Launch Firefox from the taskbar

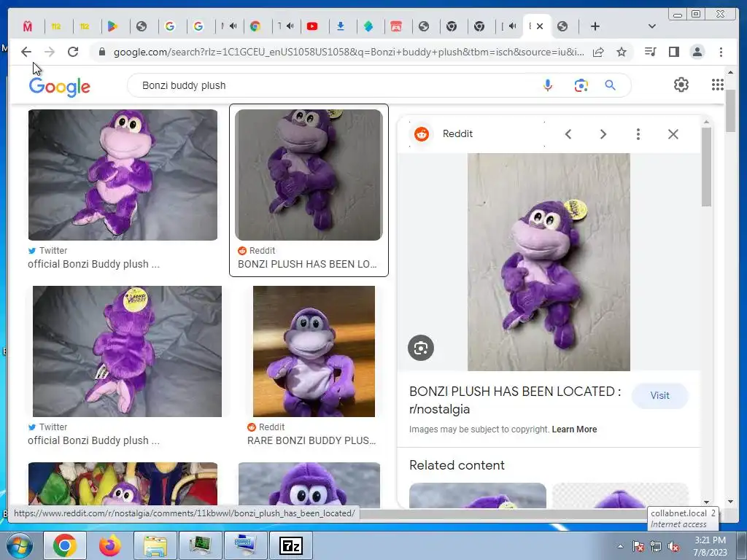110,545
